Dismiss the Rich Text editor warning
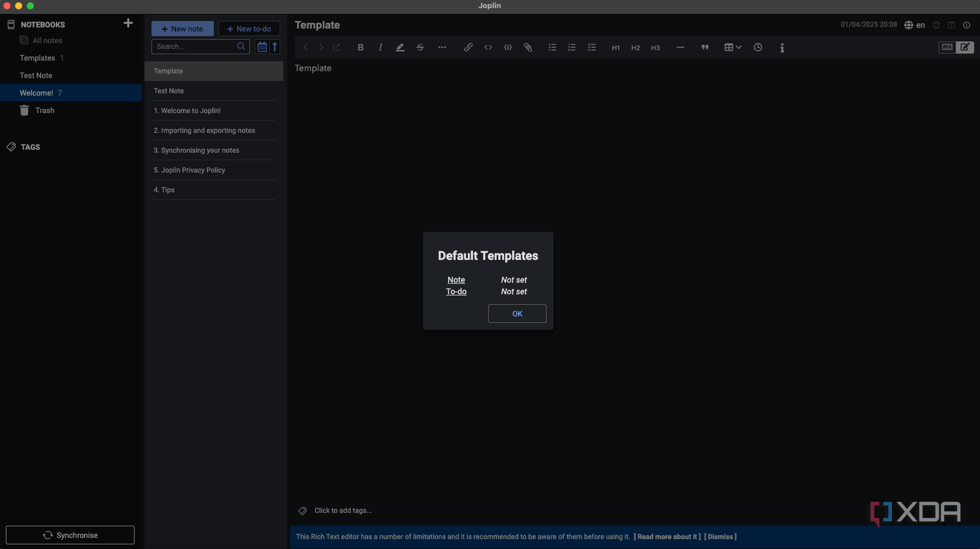Image resolution: width=980 pixels, height=549 pixels. coord(721,537)
